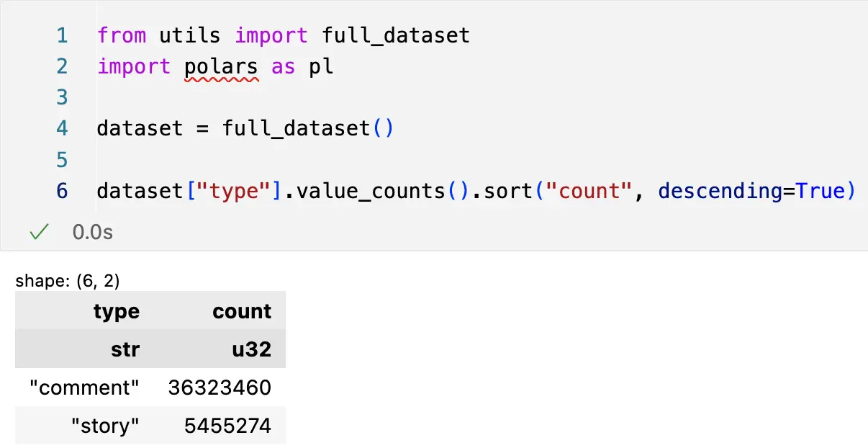Viewport: 868px width, 448px height.
Task: Click the u32 dtype label
Action: coord(252,349)
